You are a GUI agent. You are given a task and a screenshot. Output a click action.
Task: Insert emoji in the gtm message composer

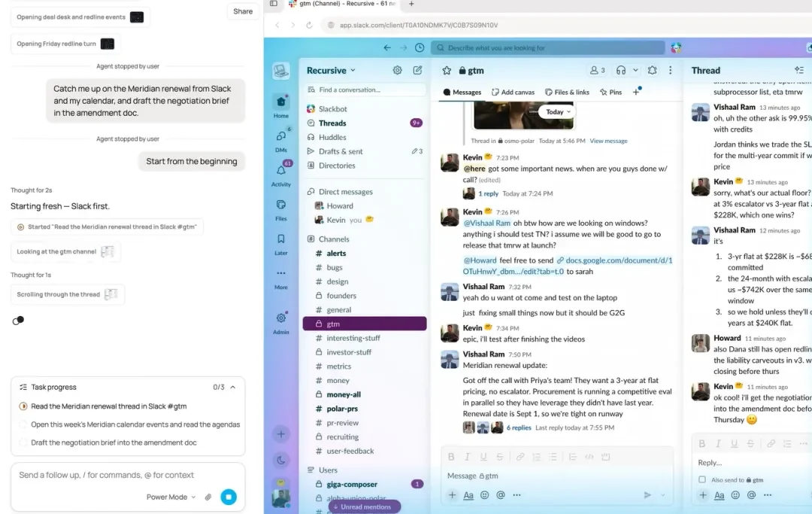485,495
